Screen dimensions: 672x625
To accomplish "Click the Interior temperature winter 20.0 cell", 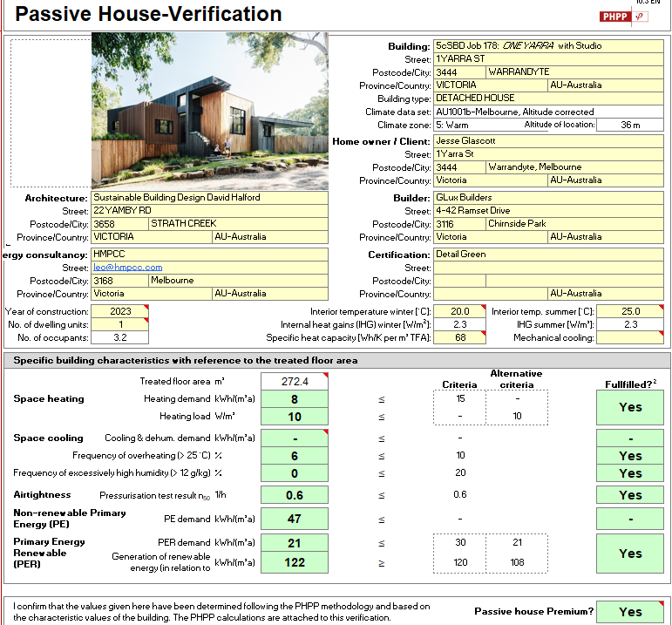I will [459, 311].
